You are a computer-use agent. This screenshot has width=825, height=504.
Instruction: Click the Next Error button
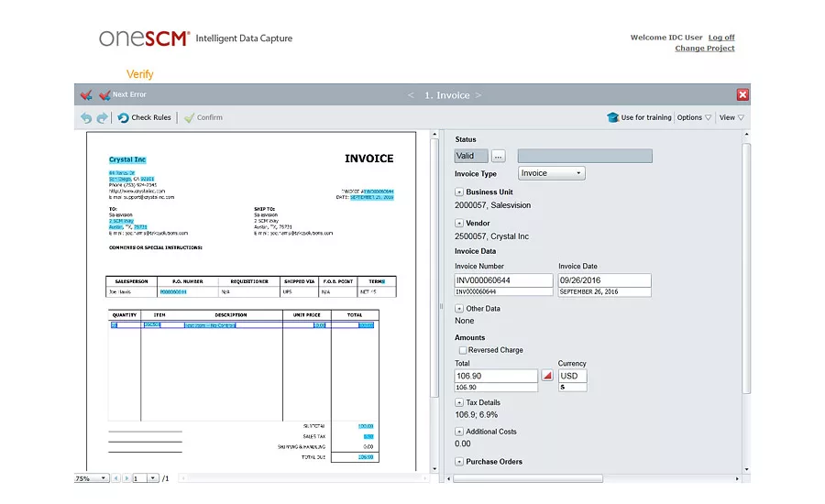(x=123, y=94)
